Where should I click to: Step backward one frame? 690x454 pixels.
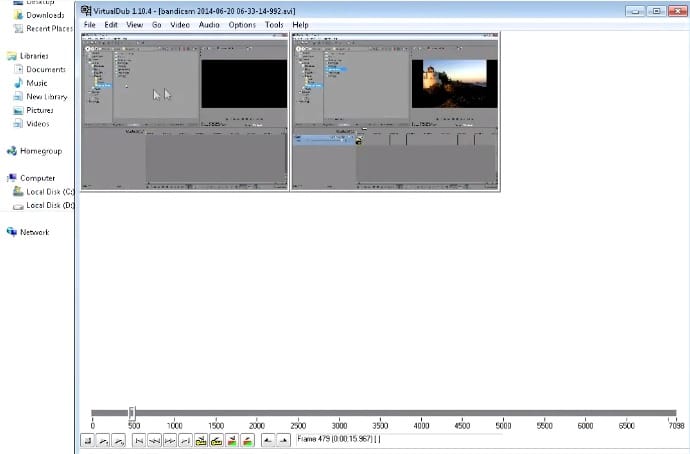click(154, 440)
